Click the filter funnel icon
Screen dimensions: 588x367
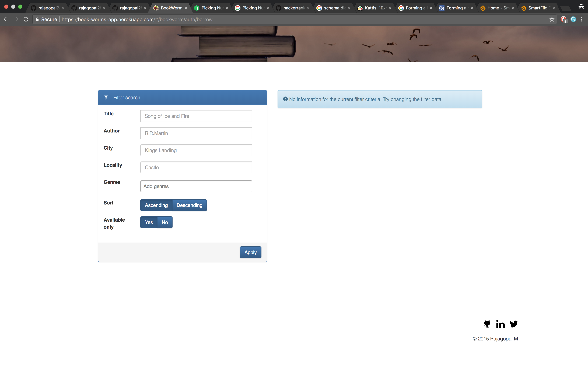click(106, 97)
